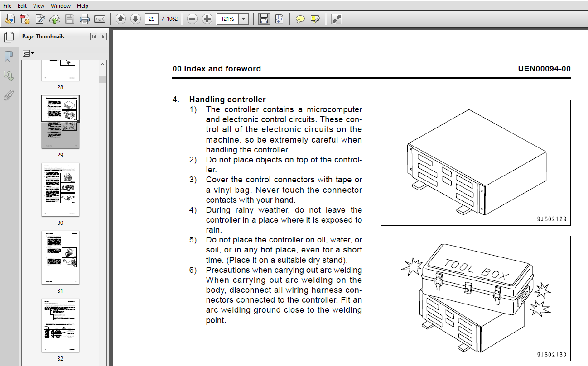Screen dimensions: 588x366
Task: Select page 29 thumbnail
Action: pos(60,122)
